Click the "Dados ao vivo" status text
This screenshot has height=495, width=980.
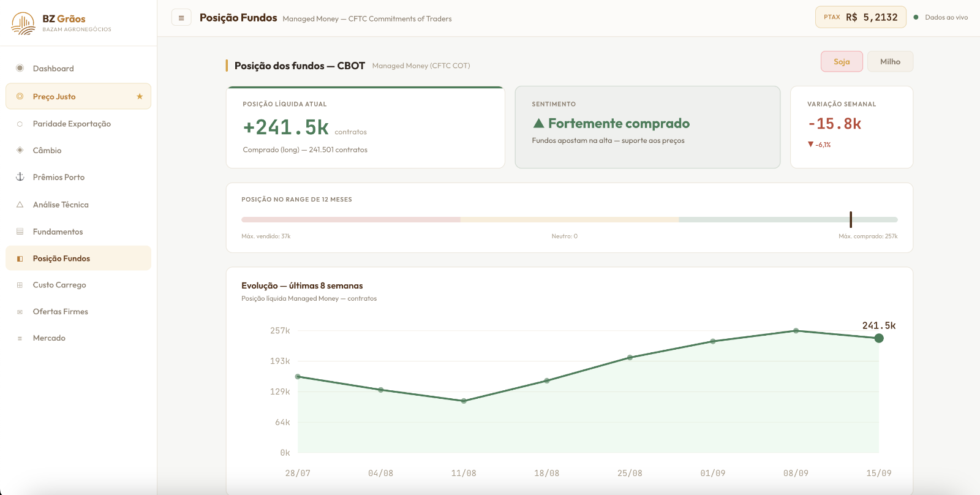pos(946,17)
